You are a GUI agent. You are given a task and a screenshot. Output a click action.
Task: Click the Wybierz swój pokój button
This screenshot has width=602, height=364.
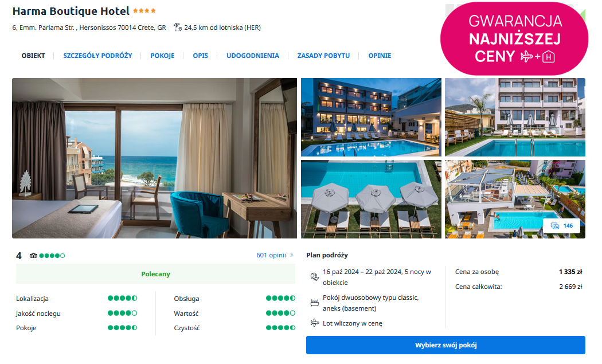[445, 345]
